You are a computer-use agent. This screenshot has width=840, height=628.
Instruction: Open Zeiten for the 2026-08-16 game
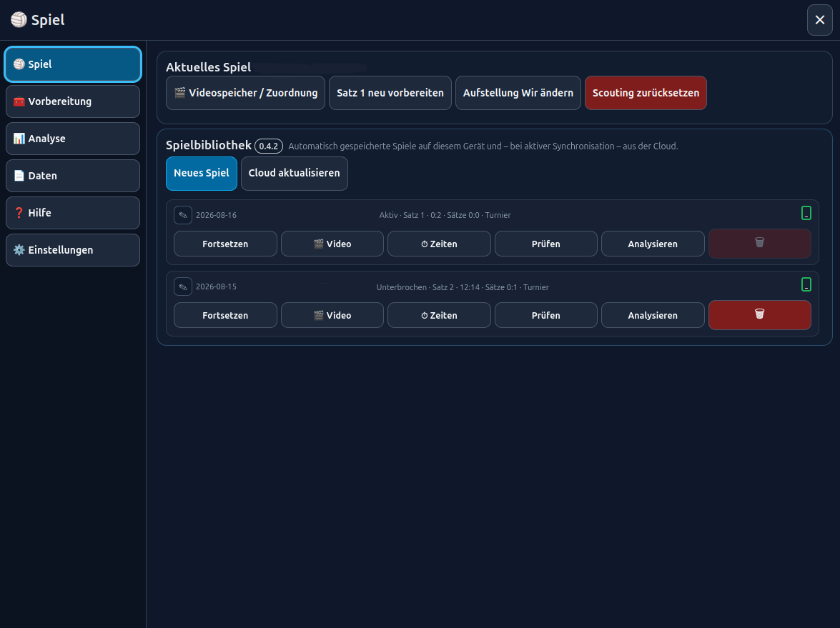coord(439,244)
